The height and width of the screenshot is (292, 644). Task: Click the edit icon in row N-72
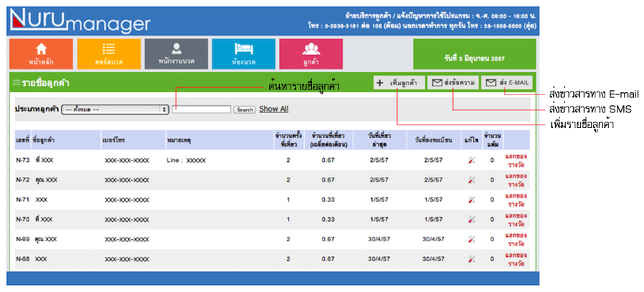tap(470, 180)
